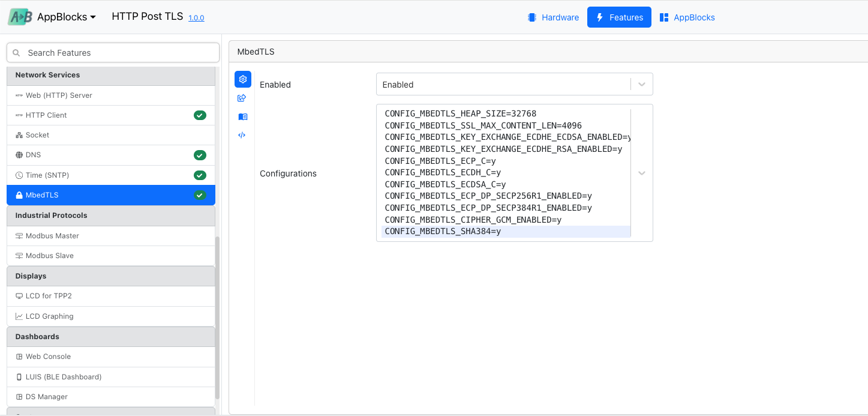The image size is (868, 416).
Task: Click the Industrial Protocols section header
Action: (111, 216)
